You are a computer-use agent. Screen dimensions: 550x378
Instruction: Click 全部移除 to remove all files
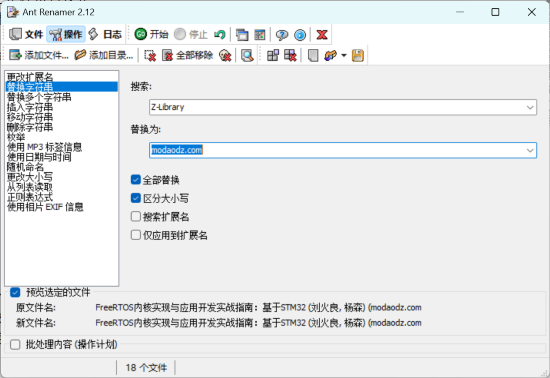point(187,55)
